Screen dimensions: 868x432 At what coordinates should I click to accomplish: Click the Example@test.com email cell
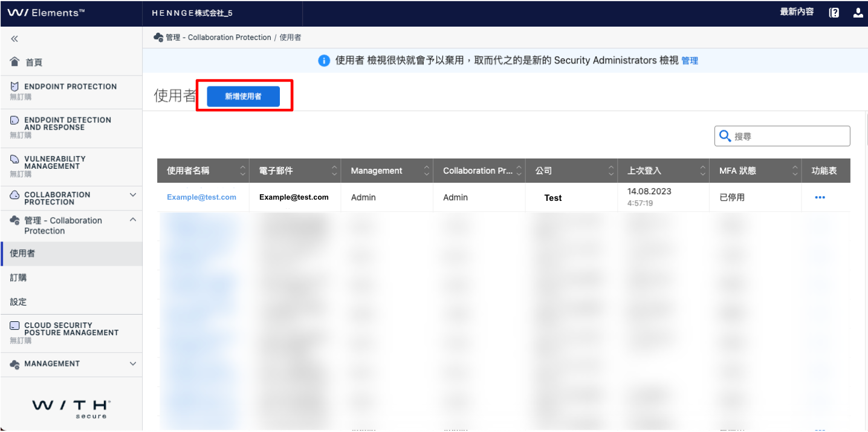[294, 197]
